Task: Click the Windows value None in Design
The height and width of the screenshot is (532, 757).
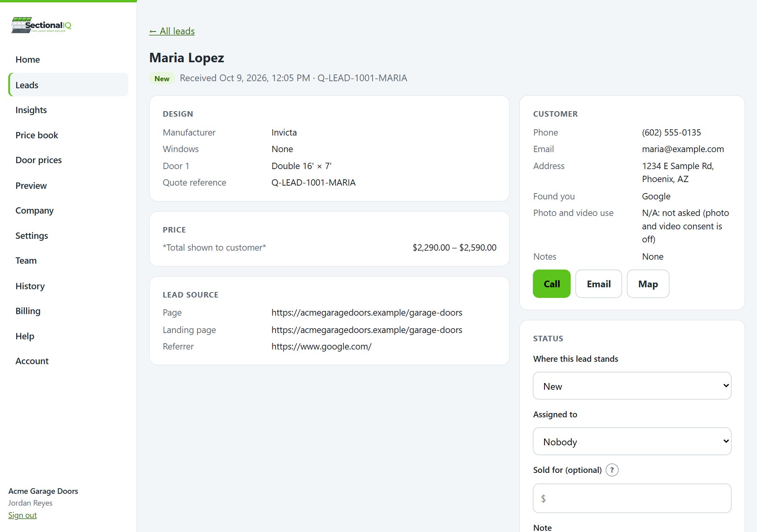Action: click(282, 149)
